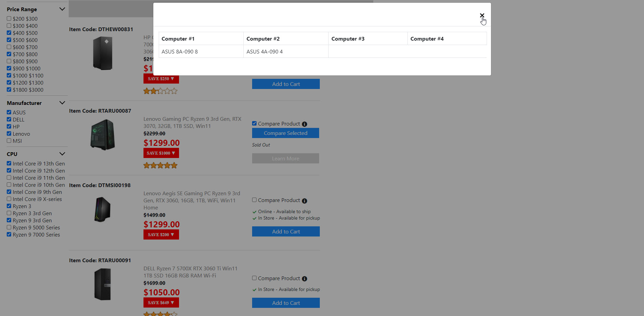Image resolution: width=644 pixels, height=316 pixels.
Task: Click the five-star rating under Lenovo Gaming PC
Action: click(160, 165)
